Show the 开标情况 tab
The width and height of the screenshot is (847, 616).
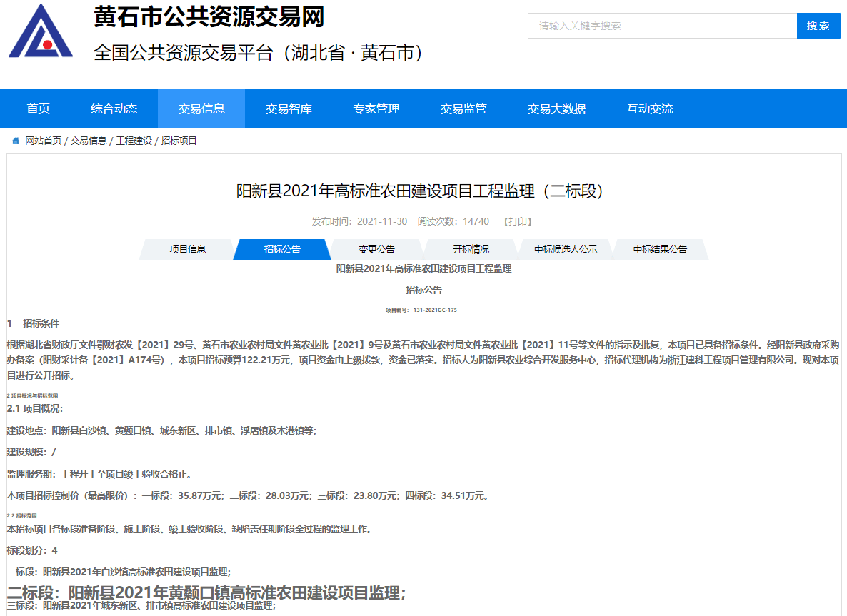(x=471, y=250)
